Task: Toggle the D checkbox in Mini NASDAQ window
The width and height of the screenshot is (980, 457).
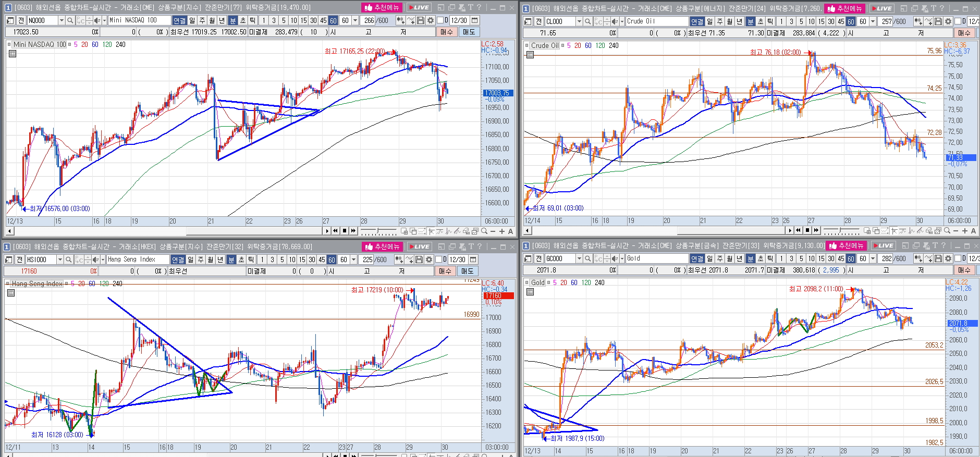Action: click(439, 20)
